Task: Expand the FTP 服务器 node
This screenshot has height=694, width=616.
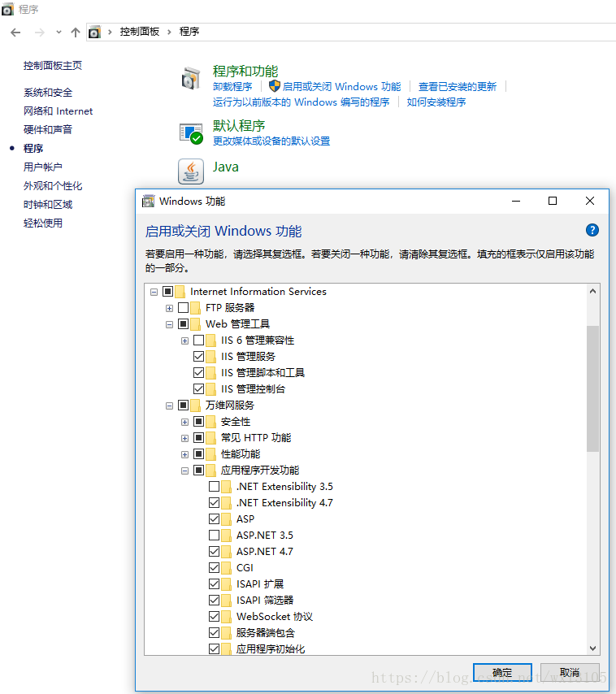Action: [x=169, y=308]
